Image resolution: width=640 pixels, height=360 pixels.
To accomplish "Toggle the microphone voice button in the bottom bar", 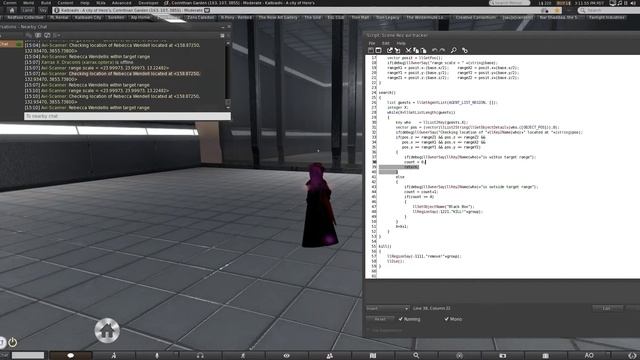I will [x=157, y=356].
